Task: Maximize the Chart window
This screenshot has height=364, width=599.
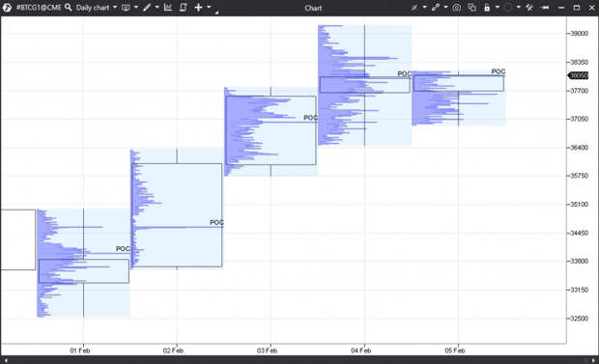Action: coord(577,8)
